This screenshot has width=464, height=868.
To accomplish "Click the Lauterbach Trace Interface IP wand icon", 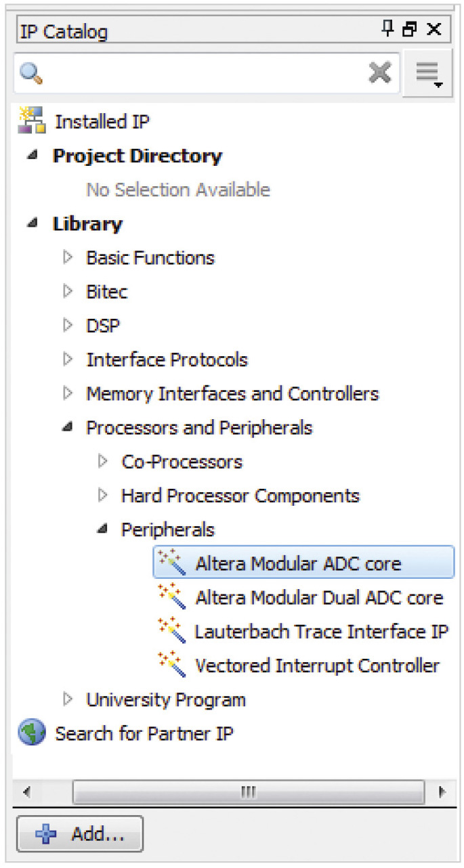I will coord(171,631).
